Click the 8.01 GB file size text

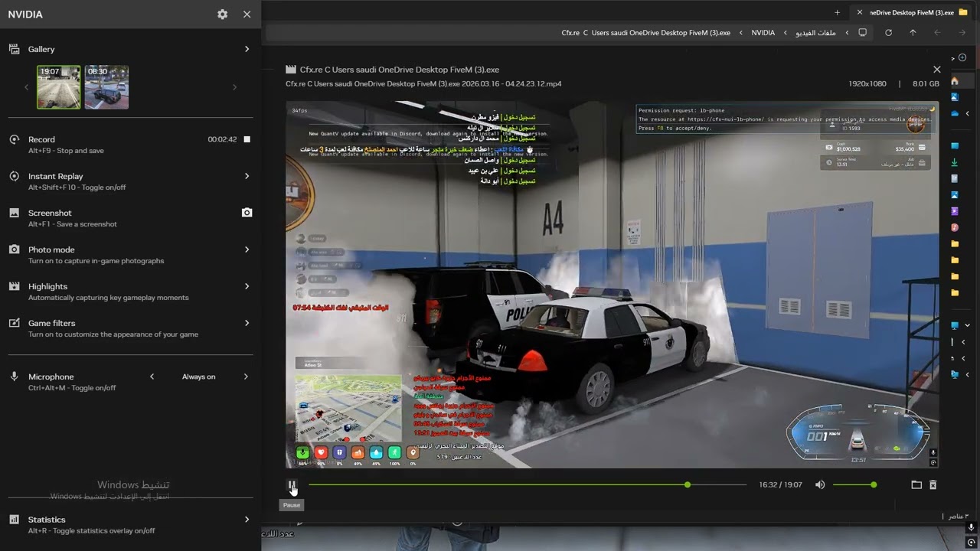tap(926, 83)
